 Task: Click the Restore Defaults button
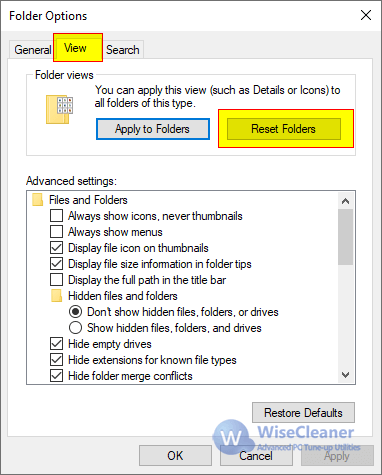(x=303, y=413)
